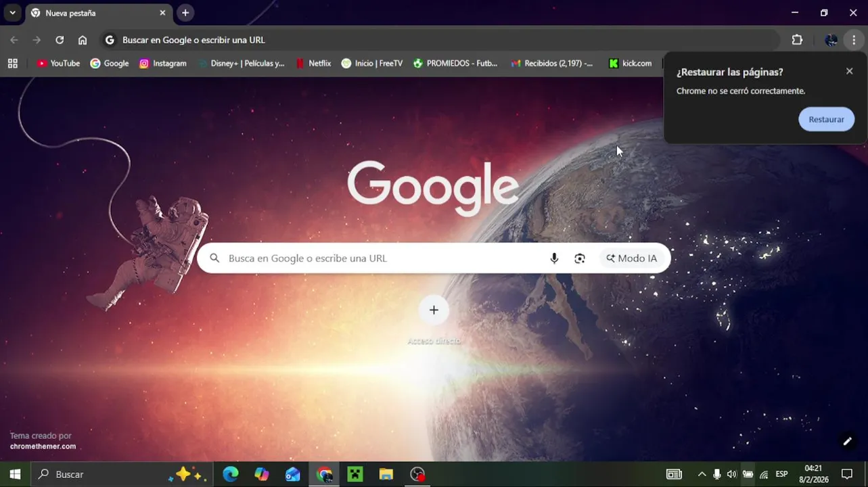Open the Google bookmark
Screen dimensions: 868x487
[x=110, y=63]
